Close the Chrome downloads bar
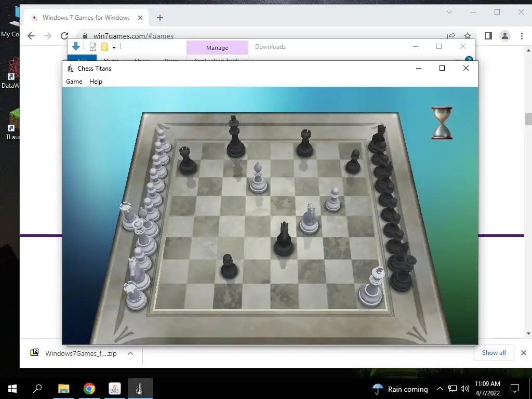Screen dimensions: 532x399 pos(524,353)
